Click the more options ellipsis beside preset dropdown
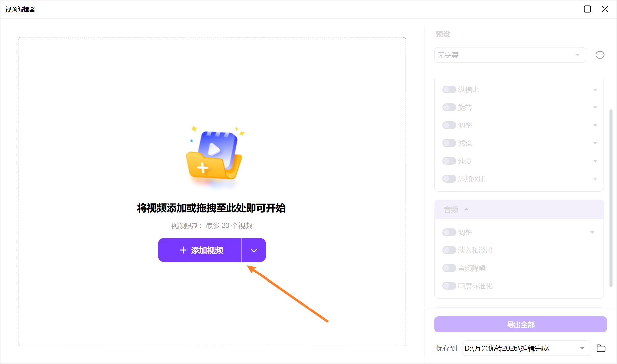The image size is (617, 364). coord(600,55)
